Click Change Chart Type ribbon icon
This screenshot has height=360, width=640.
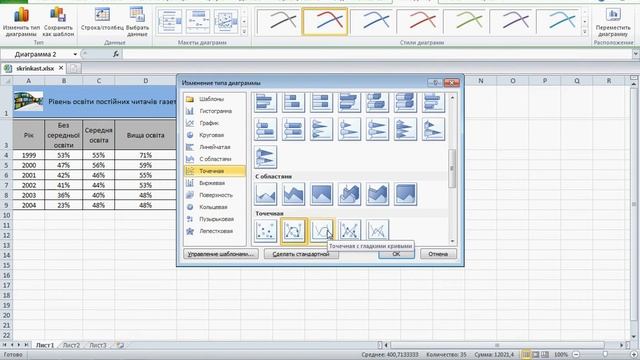tap(21, 22)
